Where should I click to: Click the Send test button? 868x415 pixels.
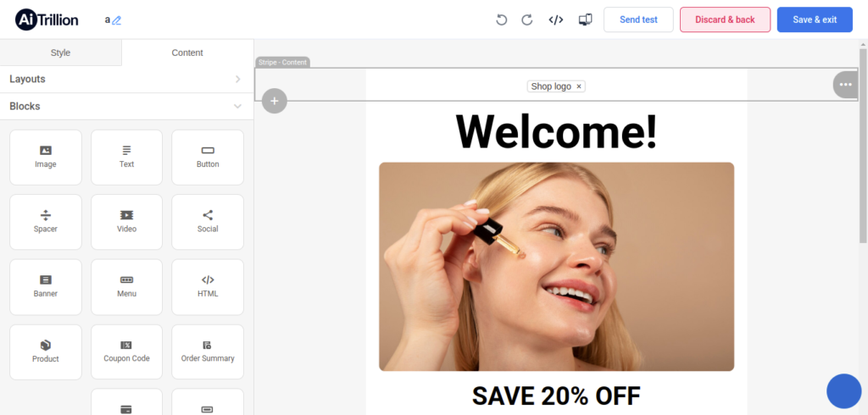click(638, 20)
